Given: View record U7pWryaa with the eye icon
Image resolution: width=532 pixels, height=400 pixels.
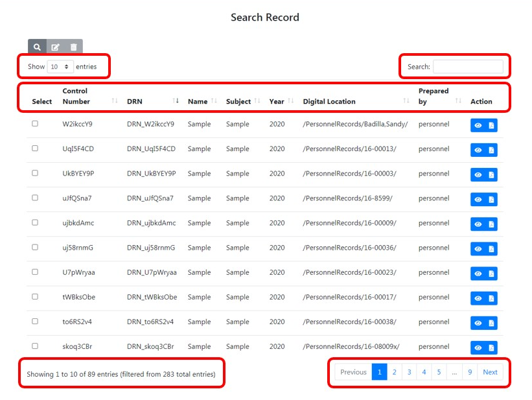Looking at the screenshot, I should (478, 274).
